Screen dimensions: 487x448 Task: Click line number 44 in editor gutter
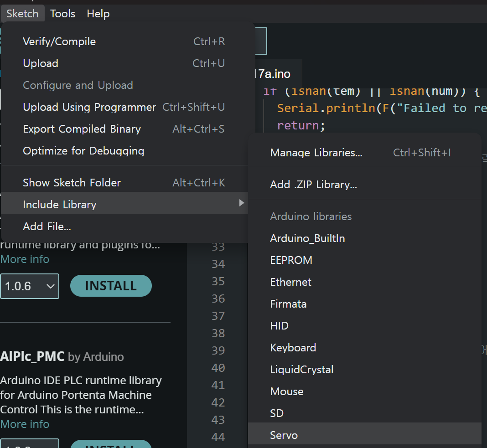click(218, 437)
